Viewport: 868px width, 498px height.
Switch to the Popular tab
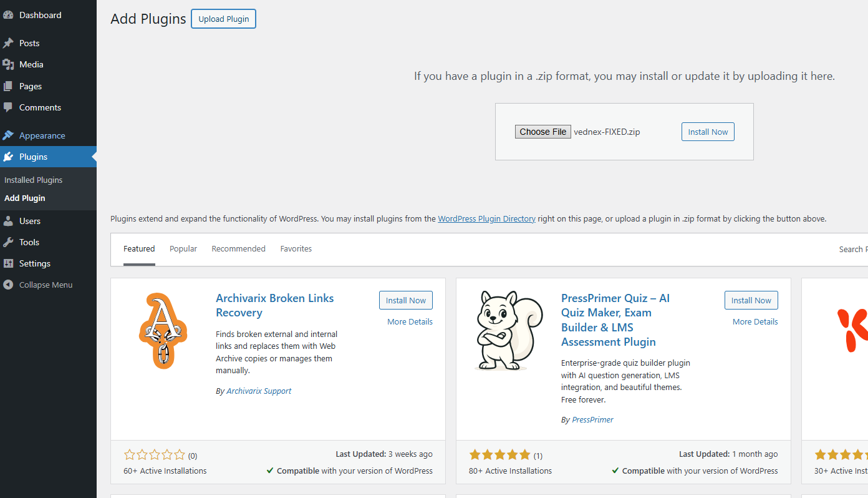click(183, 249)
